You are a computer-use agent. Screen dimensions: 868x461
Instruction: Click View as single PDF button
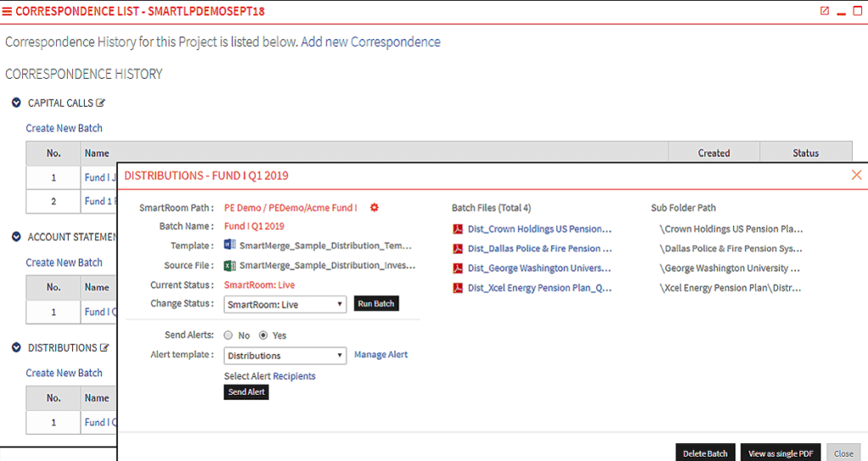(x=781, y=453)
